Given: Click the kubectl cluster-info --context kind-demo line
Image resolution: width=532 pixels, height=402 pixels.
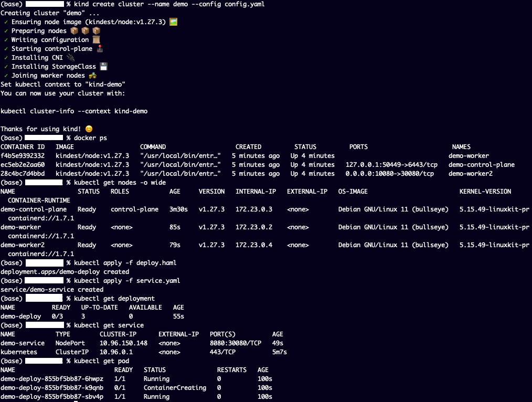Looking at the screenshot, I should click(74, 111).
